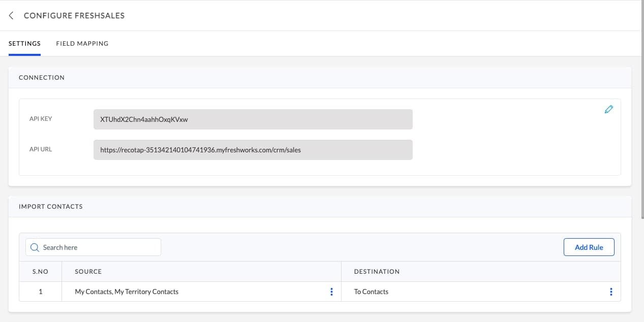The width and height of the screenshot is (644, 322).
Task: Switch to the Settings tab
Action: [x=24, y=44]
